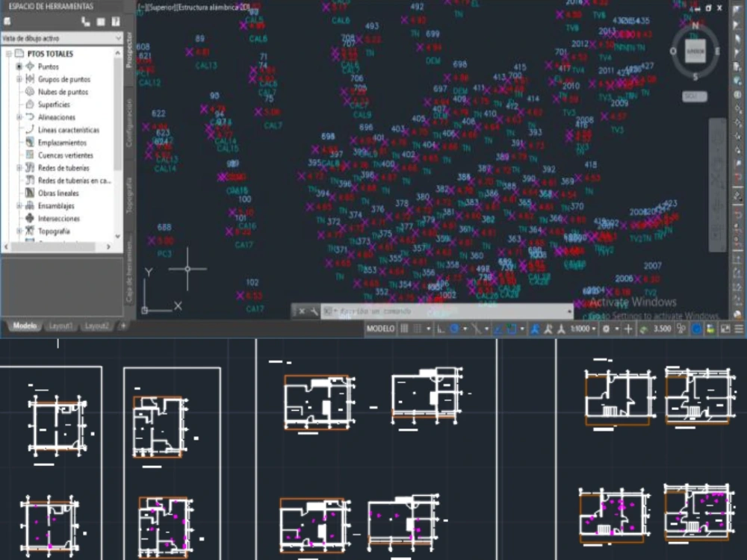747x560 pixels.
Task: Select Obras lineales tree item
Action: pos(58,193)
